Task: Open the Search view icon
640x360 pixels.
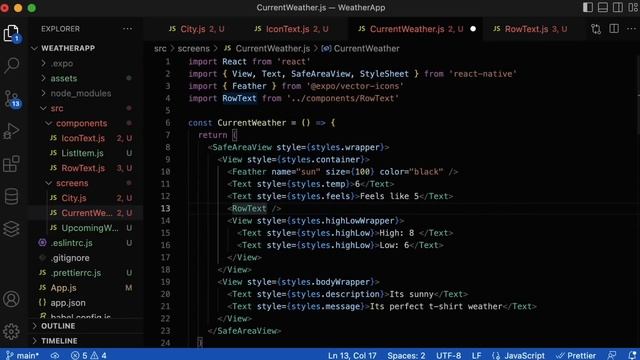Action: pos(11,65)
